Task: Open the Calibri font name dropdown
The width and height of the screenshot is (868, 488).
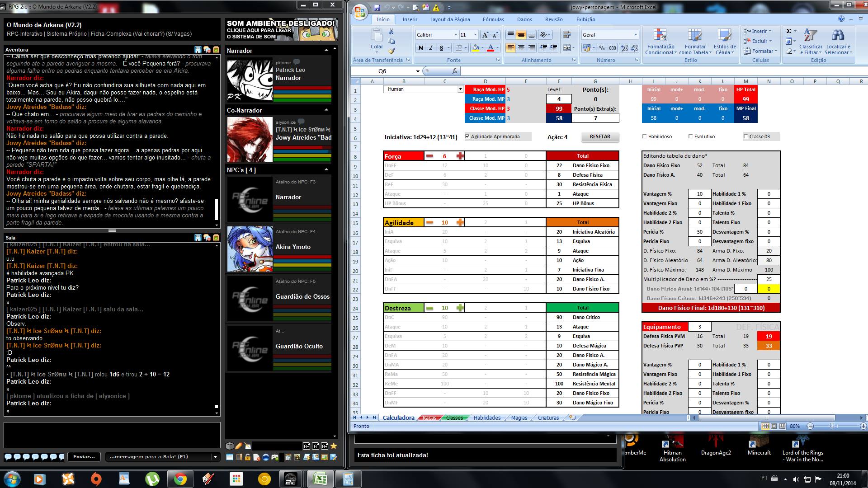Action: coord(455,35)
